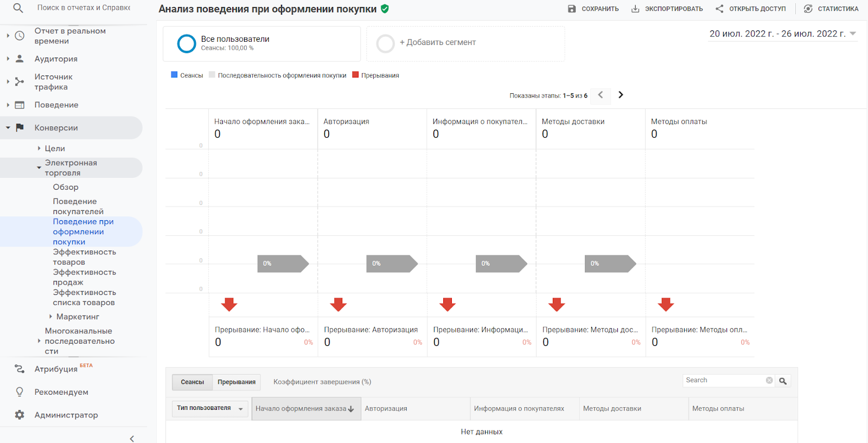Screen dimensions: 868x443
Task: Click the Attribution path icon
Action: [20, 369]
